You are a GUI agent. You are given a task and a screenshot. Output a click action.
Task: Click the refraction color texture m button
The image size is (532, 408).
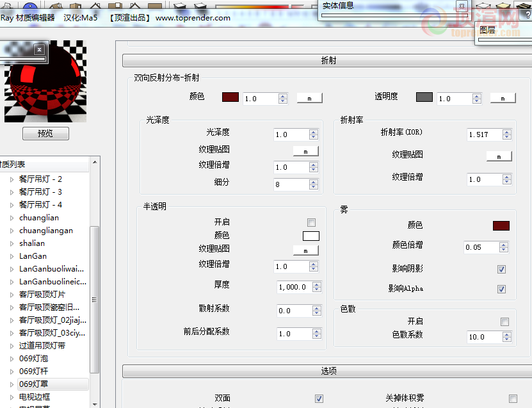pos(309,99)
